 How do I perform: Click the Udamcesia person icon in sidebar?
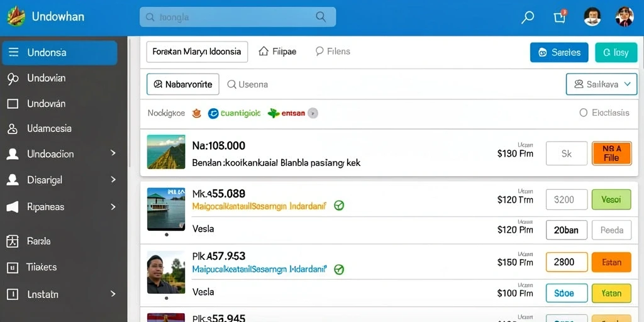coord(13,128)
